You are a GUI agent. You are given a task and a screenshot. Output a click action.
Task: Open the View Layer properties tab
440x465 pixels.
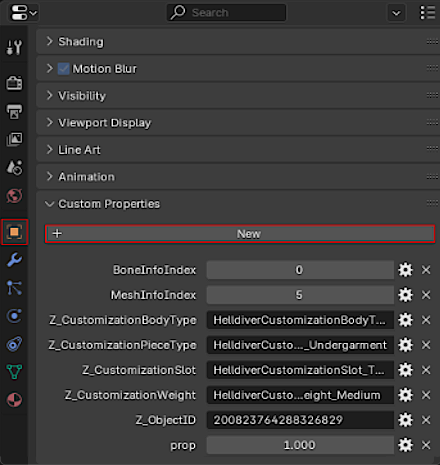point(14,139)
